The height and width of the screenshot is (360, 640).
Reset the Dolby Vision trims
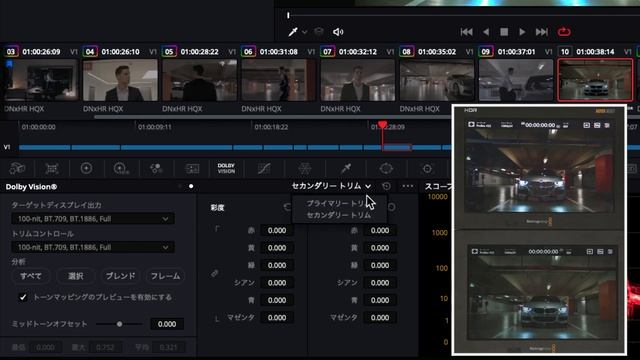click(x=386, y=187)
